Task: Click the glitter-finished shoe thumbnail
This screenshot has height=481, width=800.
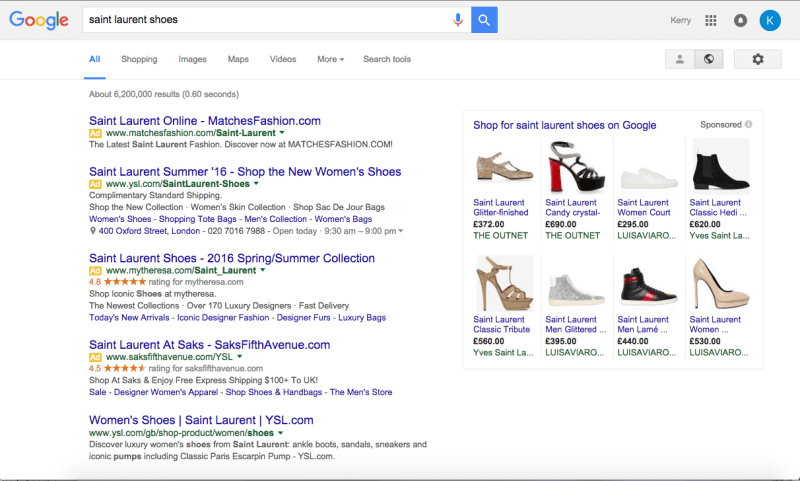Action: [504, 167]
